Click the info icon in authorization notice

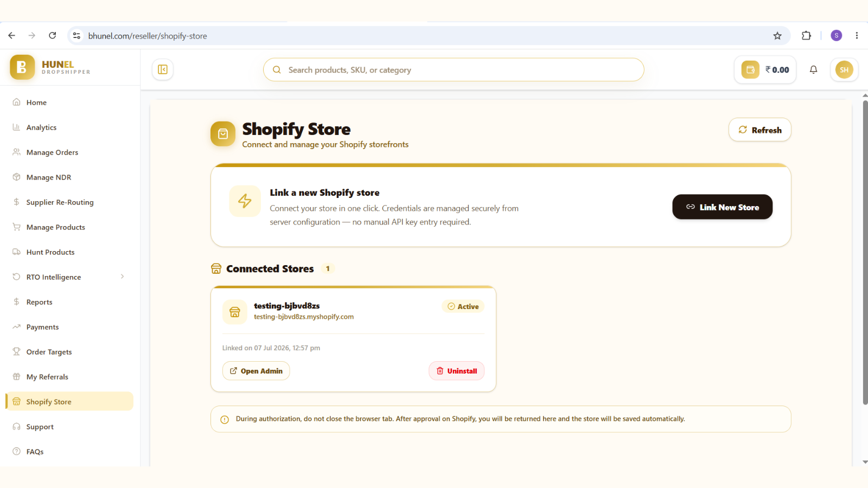225,420
